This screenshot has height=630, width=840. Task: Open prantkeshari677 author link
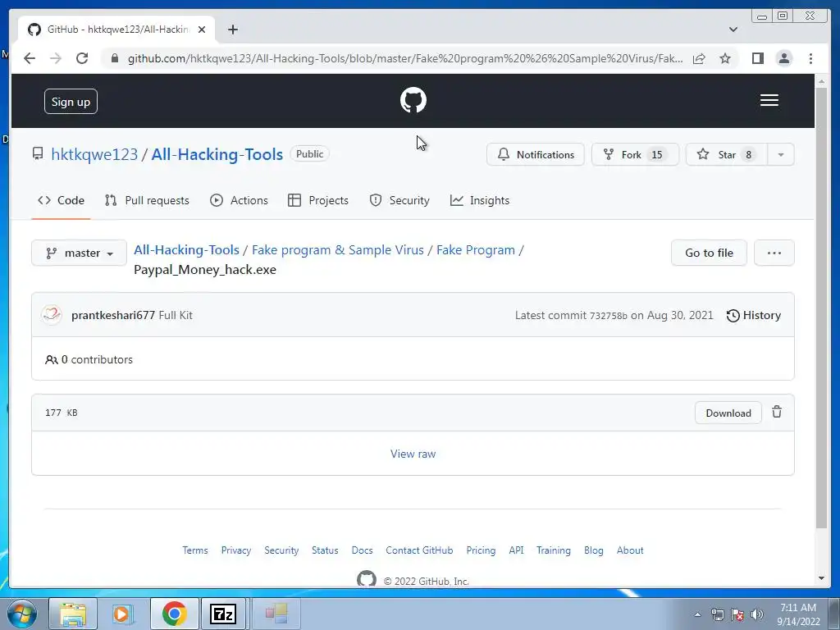(x=113, y=315)
